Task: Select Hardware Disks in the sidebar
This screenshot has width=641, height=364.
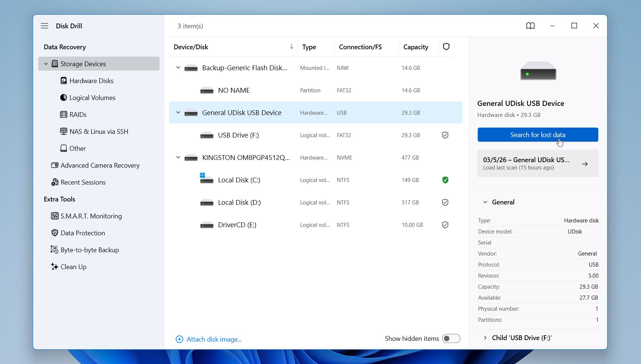Action: pyautogui.click(x=91, y=81)
